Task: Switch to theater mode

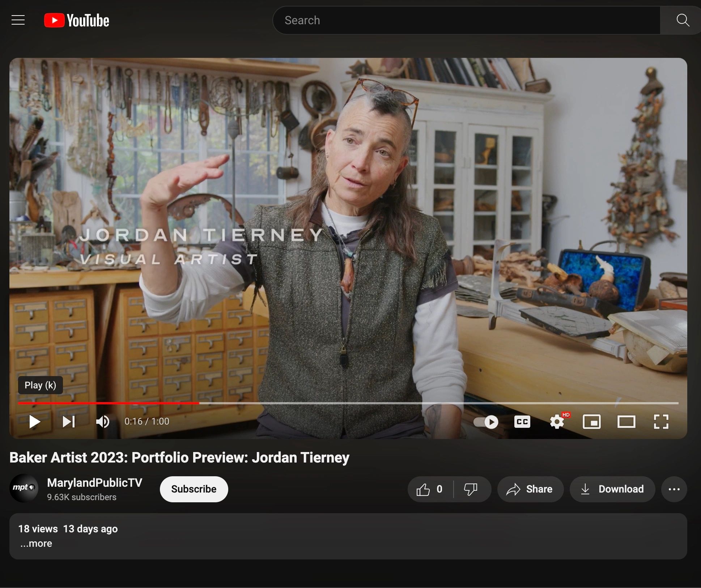Action: tap(626, 422)
